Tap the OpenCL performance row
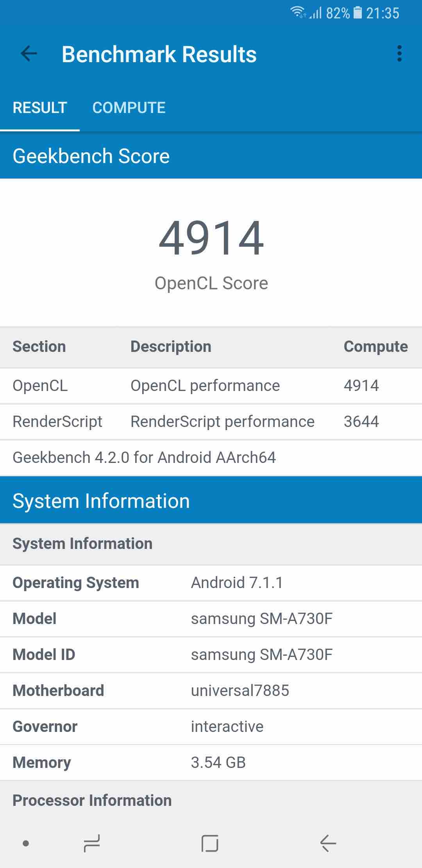The image size is (422, 868). (211, 386)
